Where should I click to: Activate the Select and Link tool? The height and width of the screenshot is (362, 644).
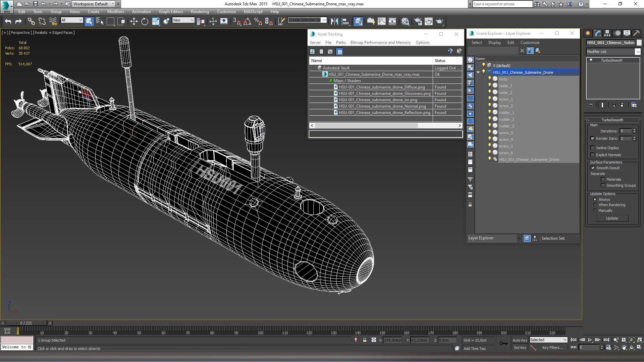tap(31, 21)
